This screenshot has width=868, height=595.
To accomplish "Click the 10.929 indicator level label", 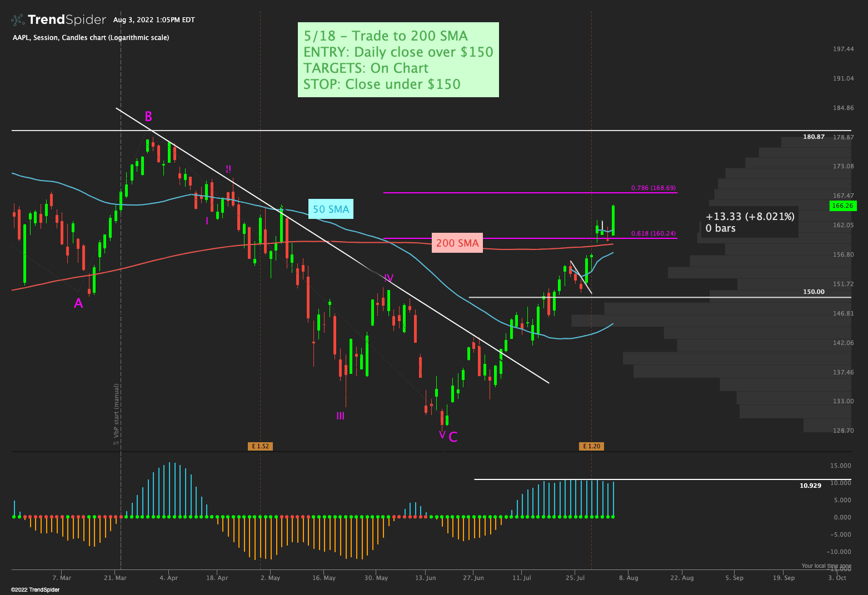I will pos(810,486).
